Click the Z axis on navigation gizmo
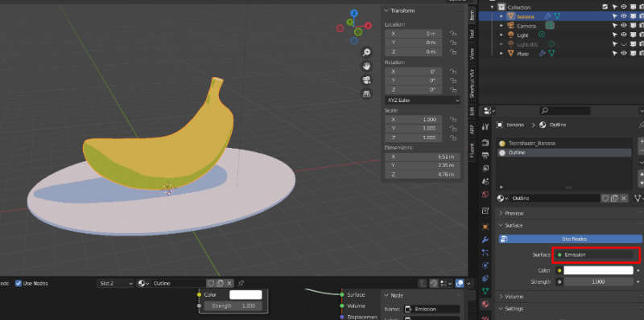644x320 pixels. pyautogui.click(x=353, y=14)
